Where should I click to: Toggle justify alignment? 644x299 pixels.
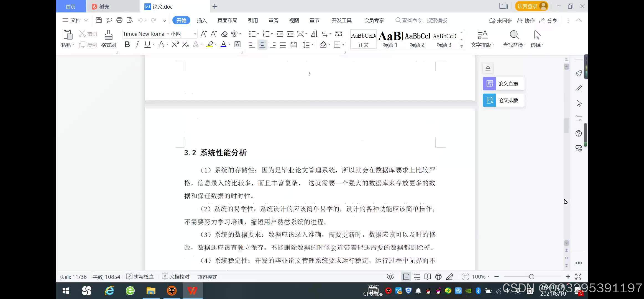[283, 45]
